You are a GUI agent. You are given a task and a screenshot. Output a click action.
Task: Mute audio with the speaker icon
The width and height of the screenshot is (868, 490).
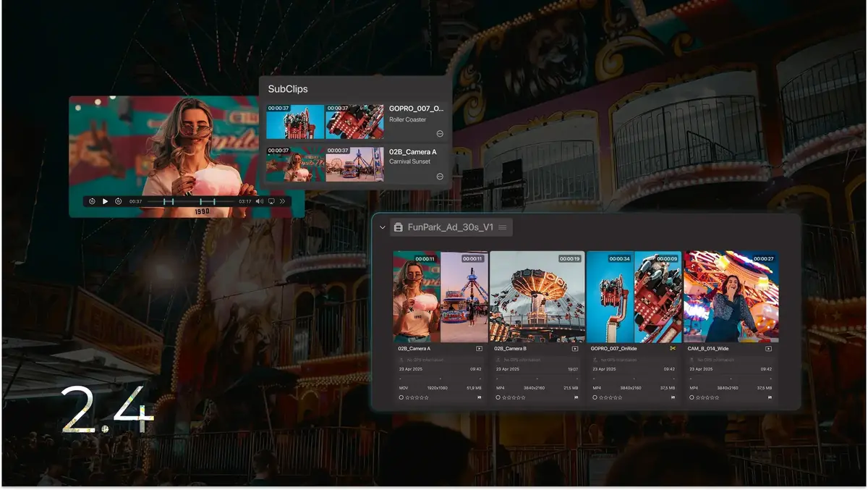coord(259,201)
